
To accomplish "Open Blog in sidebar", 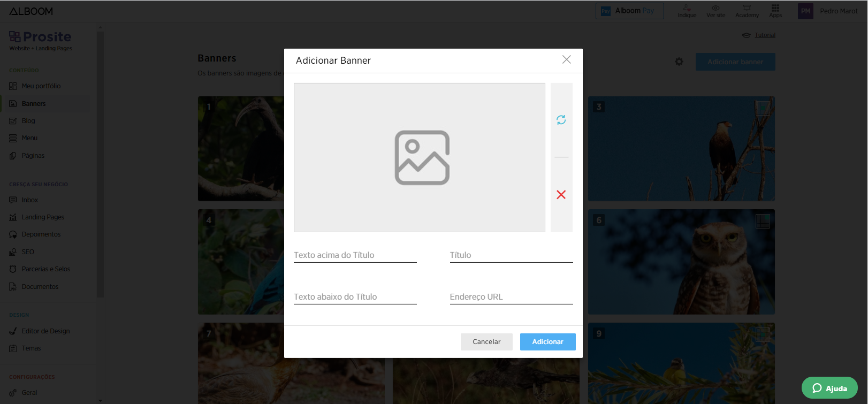I will point(28,121).
